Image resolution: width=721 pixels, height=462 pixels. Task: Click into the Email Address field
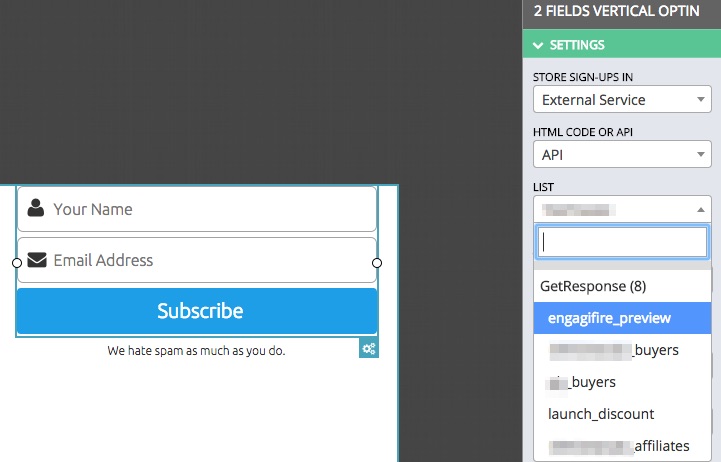pos(210,260)
